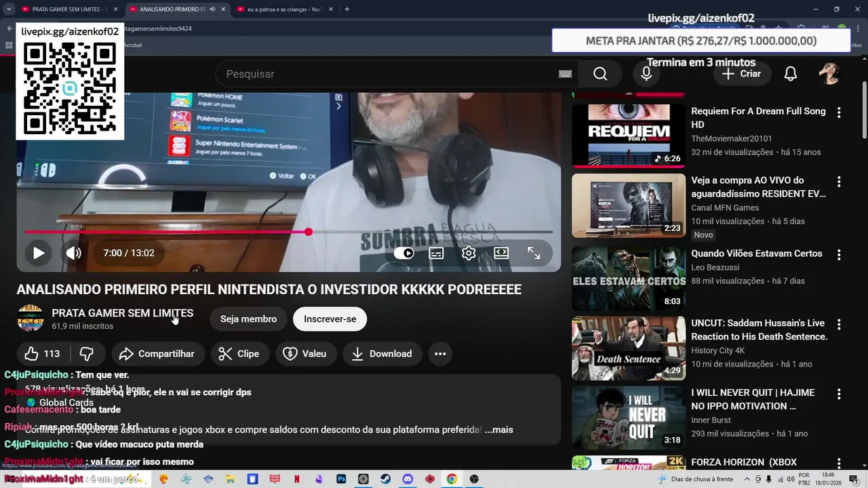Image resolution: width=868 pixels, height=488 pixels.
Task: Open OBS Studio from the taskbar
Action: pos(474,479)
